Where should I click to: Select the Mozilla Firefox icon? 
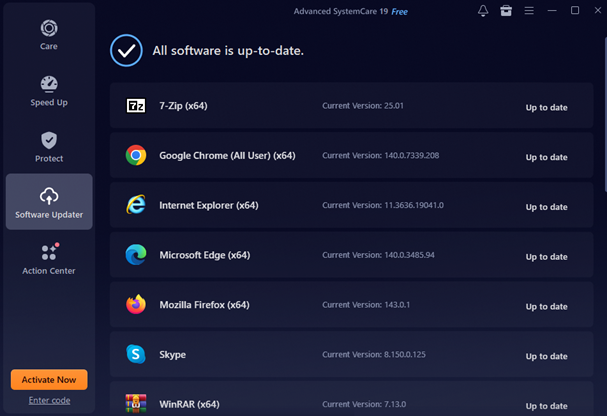click(136, 305)
